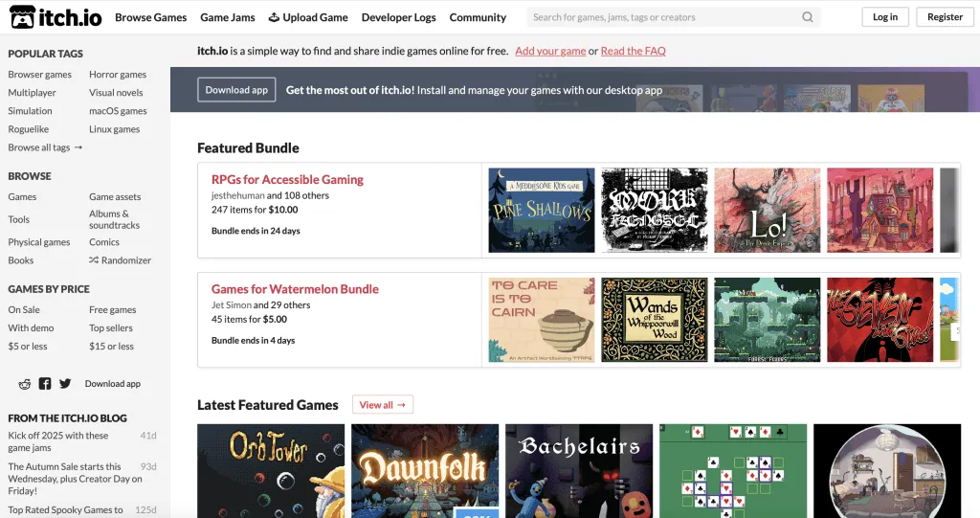Open RPGs for Accessible Gaming bundle
The width and height of the screenshot is (980, 518).
click(x=287, y=180)
